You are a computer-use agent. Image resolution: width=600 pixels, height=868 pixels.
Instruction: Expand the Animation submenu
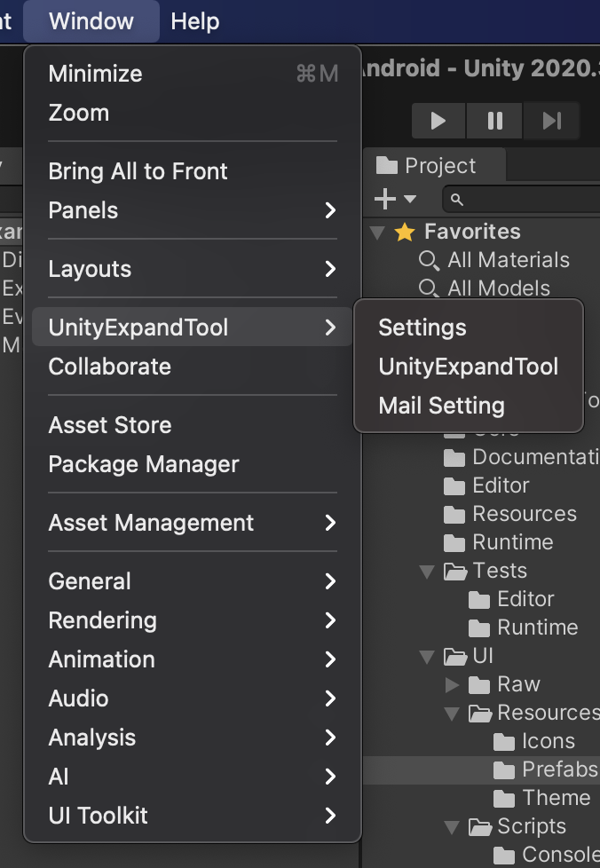193,659
